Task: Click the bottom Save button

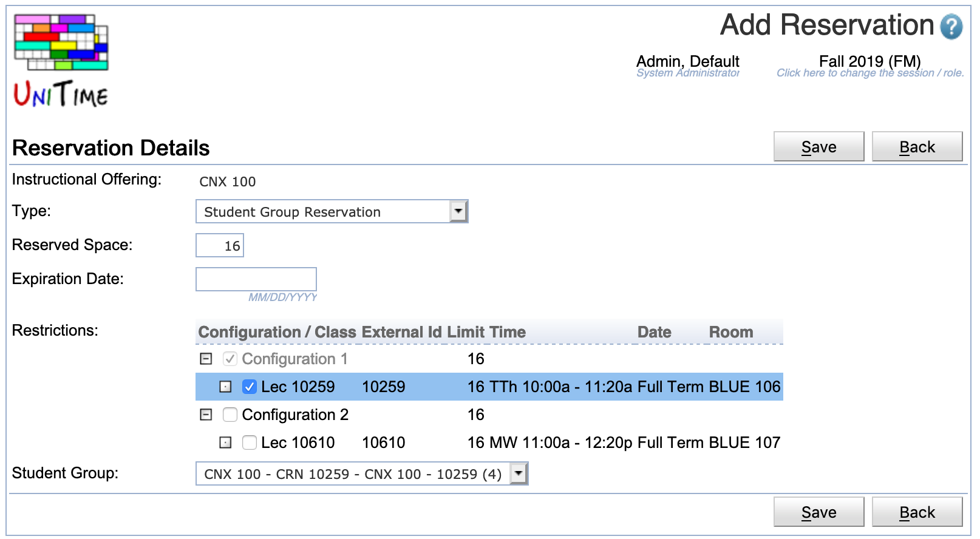Action: (x=818, y=512)
